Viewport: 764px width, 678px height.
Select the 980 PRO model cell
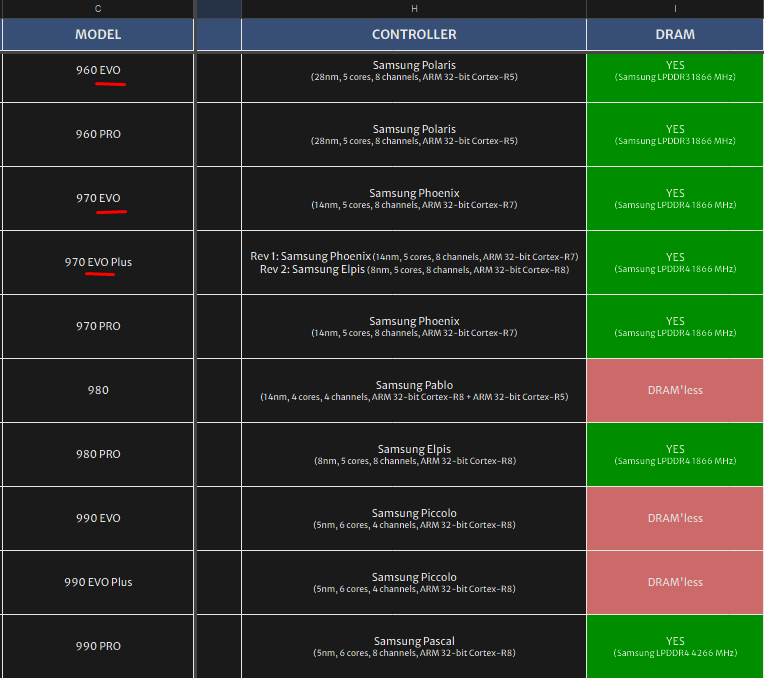(x=98, y=454)
